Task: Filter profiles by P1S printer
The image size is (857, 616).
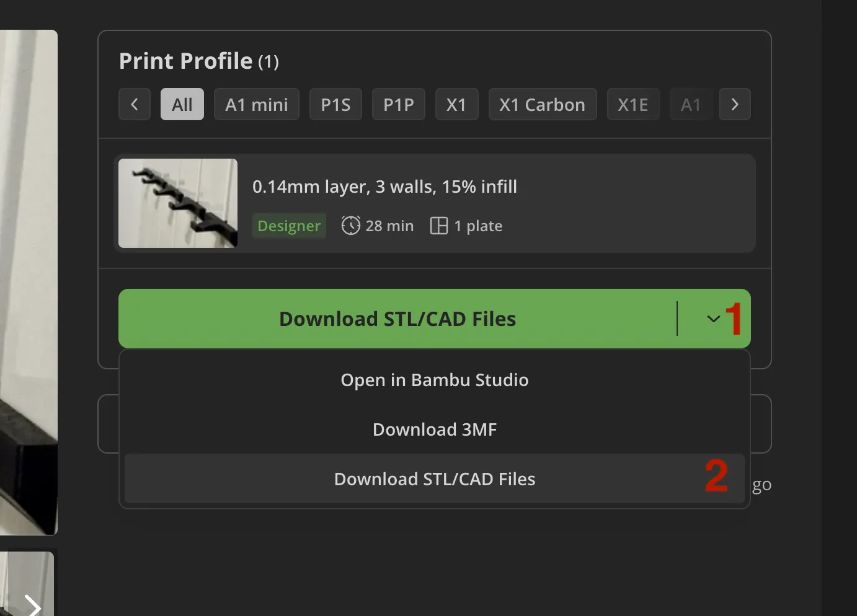Action: [x=335, y=104]
